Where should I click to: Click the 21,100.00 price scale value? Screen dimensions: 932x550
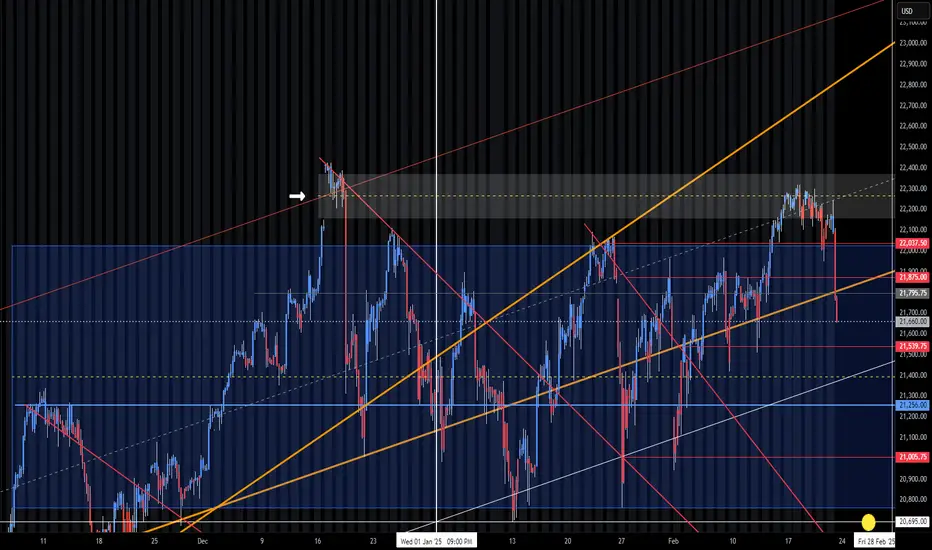(913, 437)
